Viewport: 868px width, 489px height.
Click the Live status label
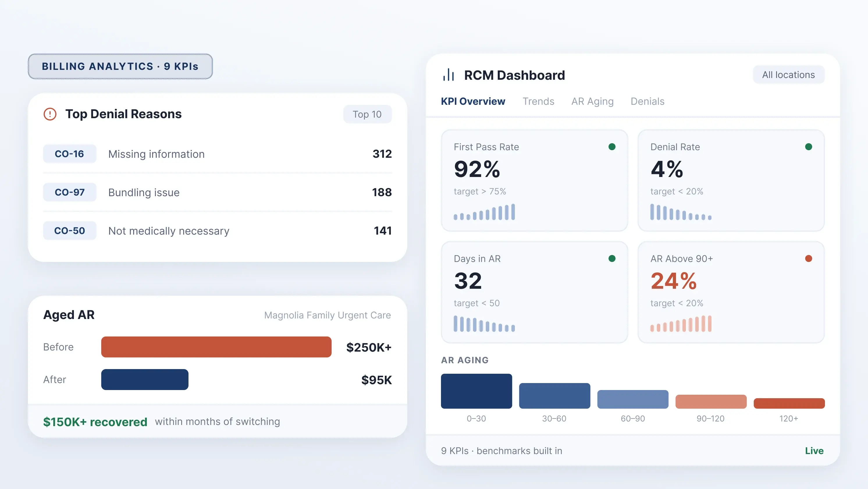click(814, 451)
